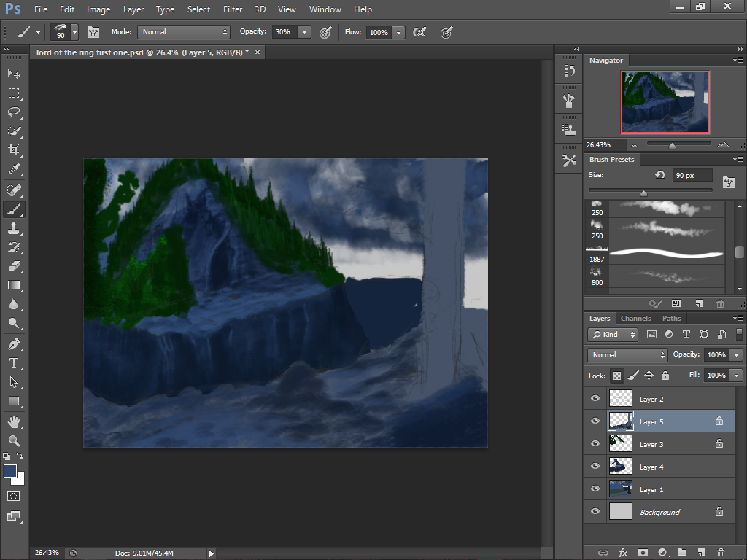Swap foreground and background colors

coord(20,456)
